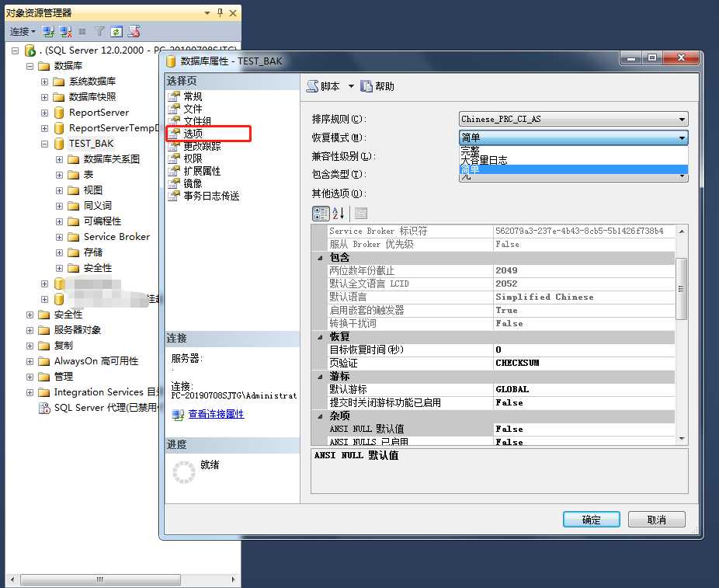Select the 文件 page
The image size is (719, 588).
pyautogui.click(x=193, y=109)
